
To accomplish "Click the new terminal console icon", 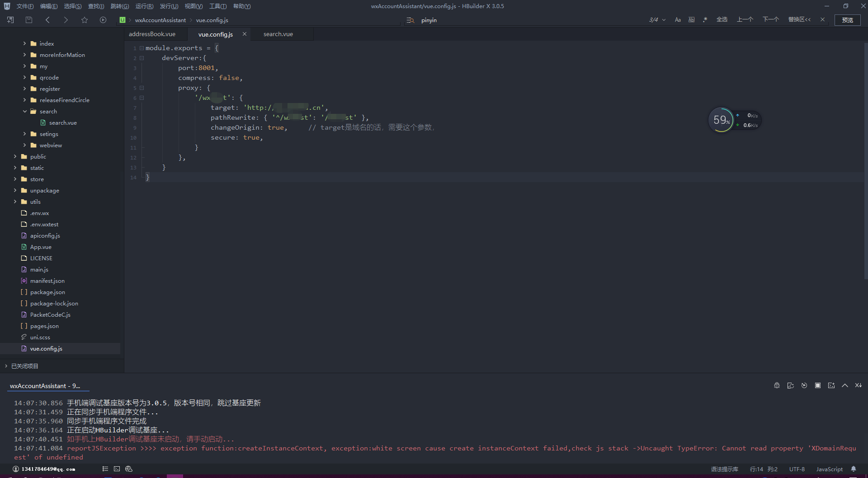I will [x=831, y=385].
